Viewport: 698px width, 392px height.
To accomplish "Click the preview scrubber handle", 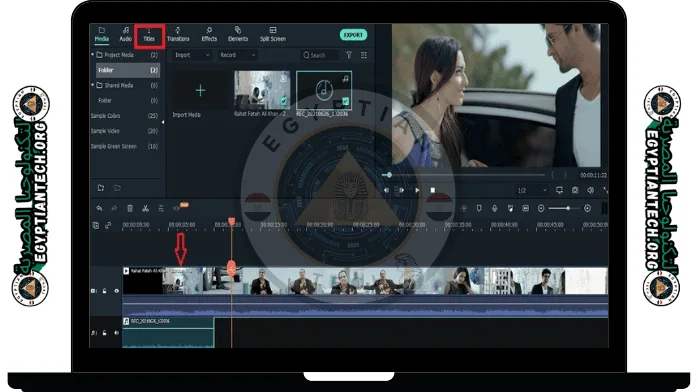I will point(389,175).
